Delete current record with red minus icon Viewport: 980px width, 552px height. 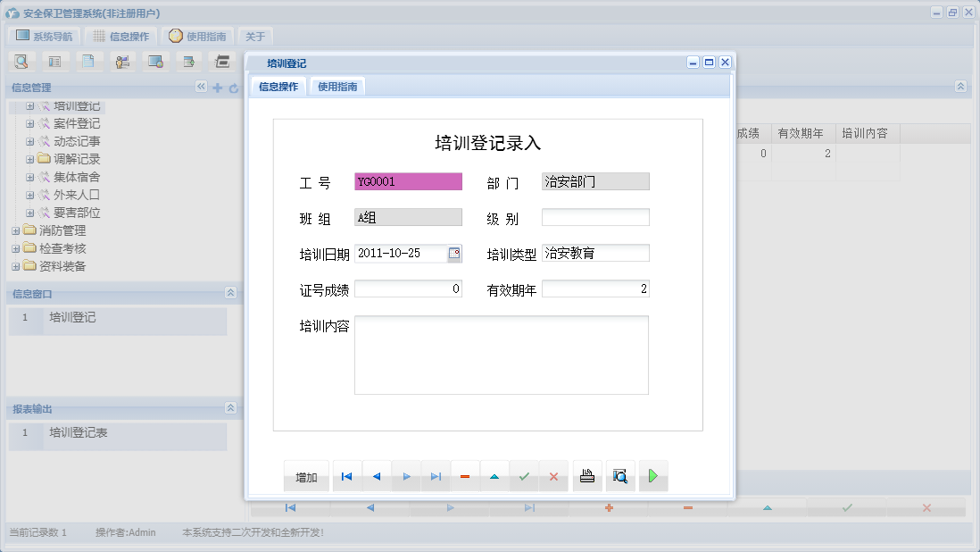pyautogui.click(x=465, y=476)
